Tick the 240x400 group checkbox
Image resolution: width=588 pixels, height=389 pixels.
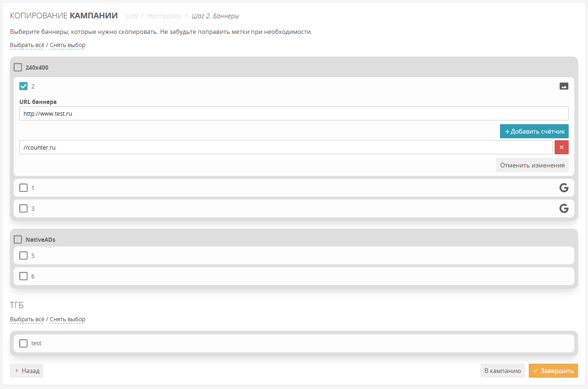point(18,67)
